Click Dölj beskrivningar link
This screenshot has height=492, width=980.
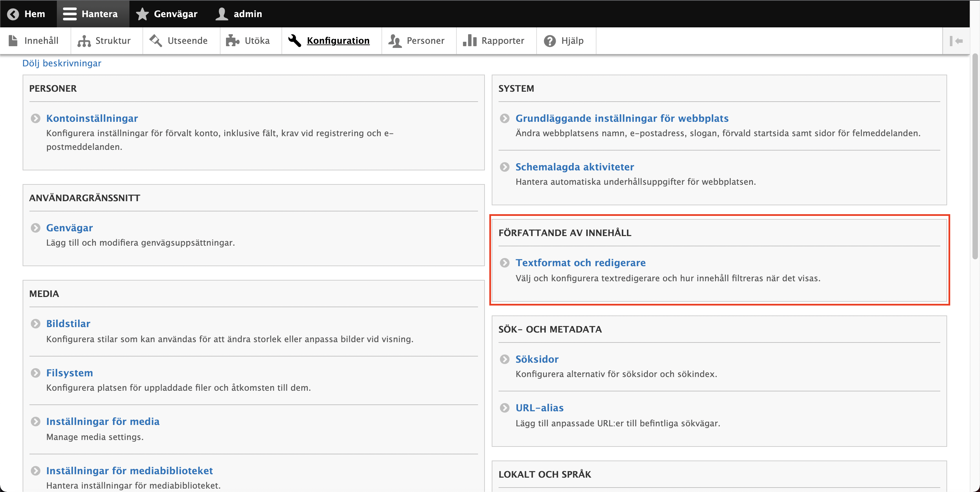pyautogui.click(x=62, y=64)
